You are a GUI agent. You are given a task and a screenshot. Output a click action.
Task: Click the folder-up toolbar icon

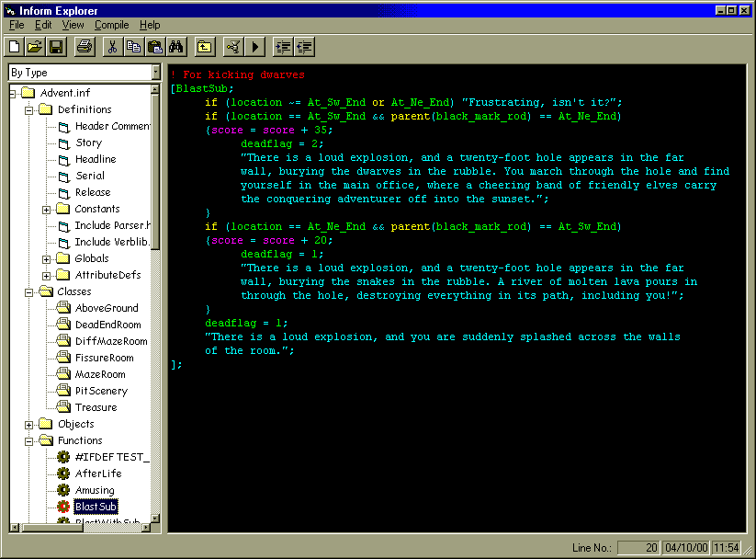205,47
